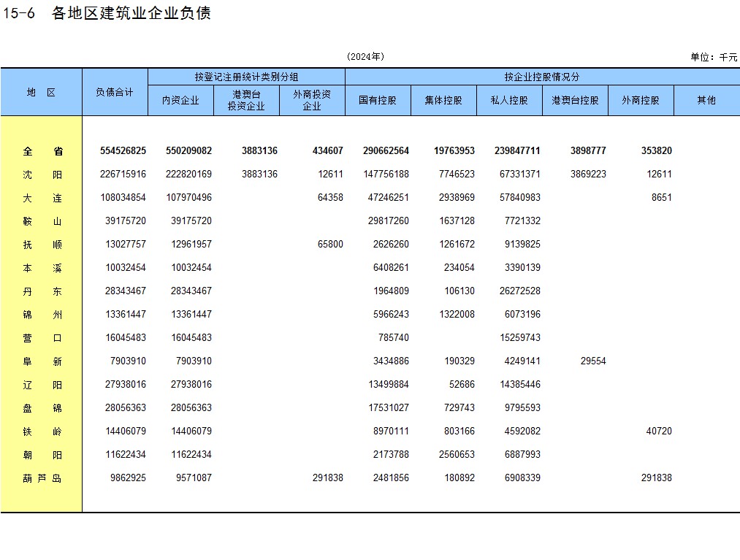Screen dimensions: 740x560
Task: Click the 其他 column header
Action: (706, 101)
